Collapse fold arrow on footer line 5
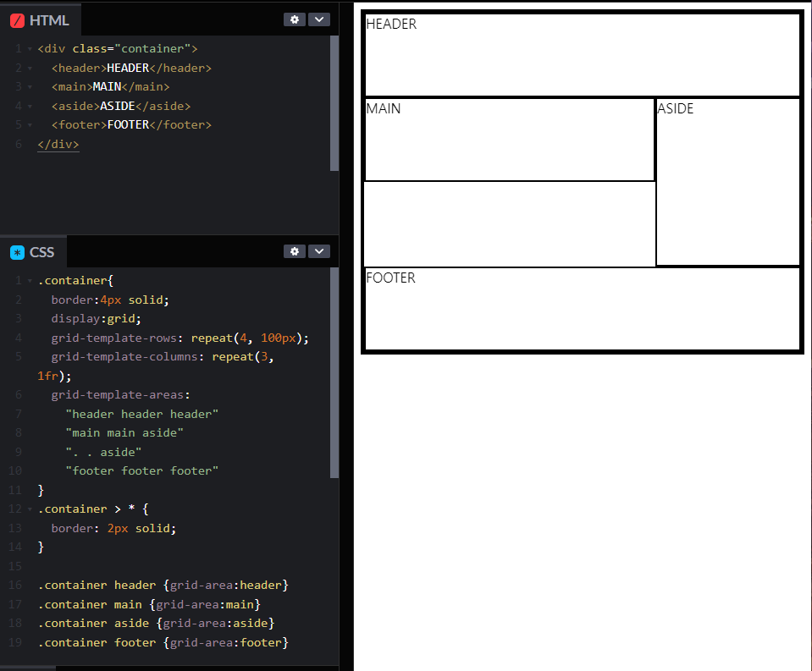The height and width of the screenshot is (671, 812). coord(30,125)
